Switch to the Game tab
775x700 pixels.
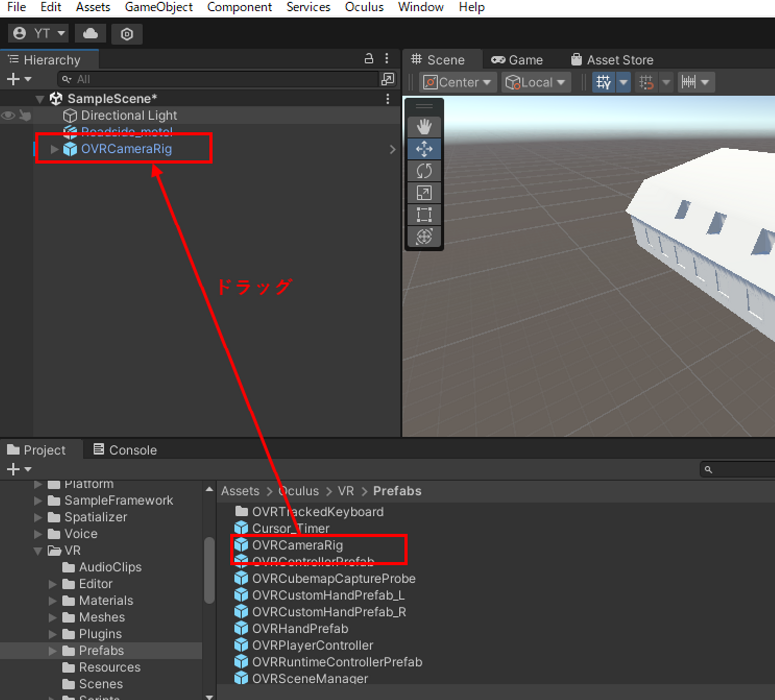[x=517, y=60]
